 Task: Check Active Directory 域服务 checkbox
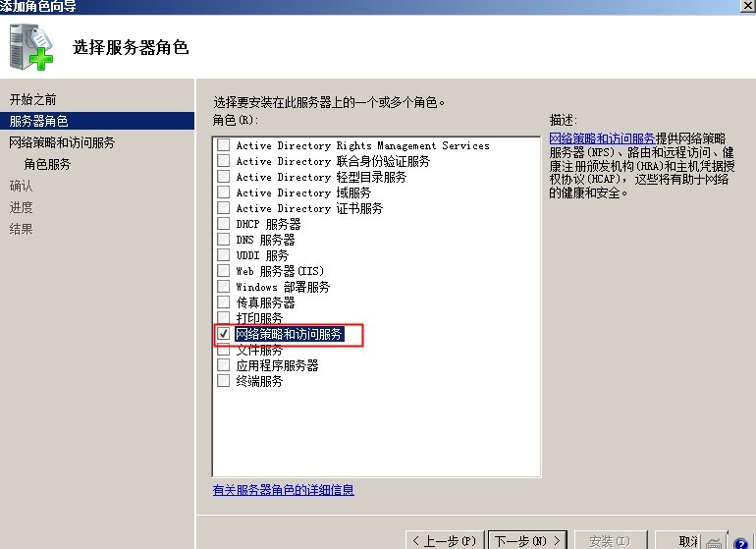223,192
